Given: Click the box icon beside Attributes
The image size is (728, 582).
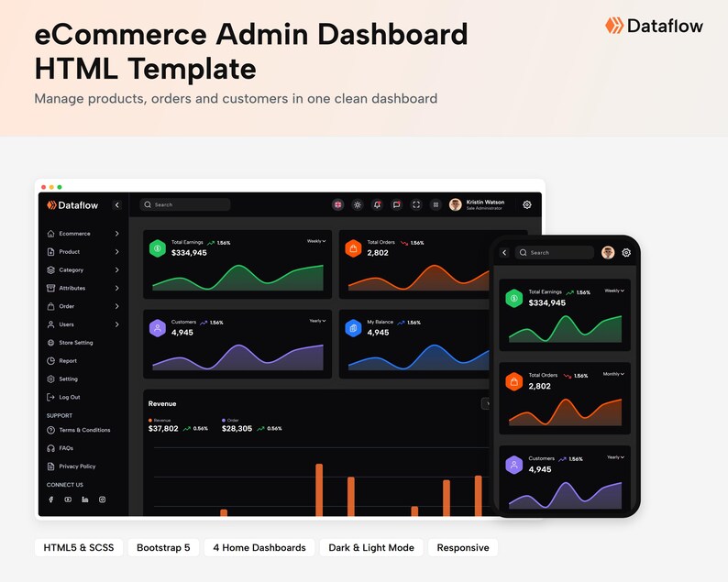Looking at the screenshot, I should tap(51, 288).
